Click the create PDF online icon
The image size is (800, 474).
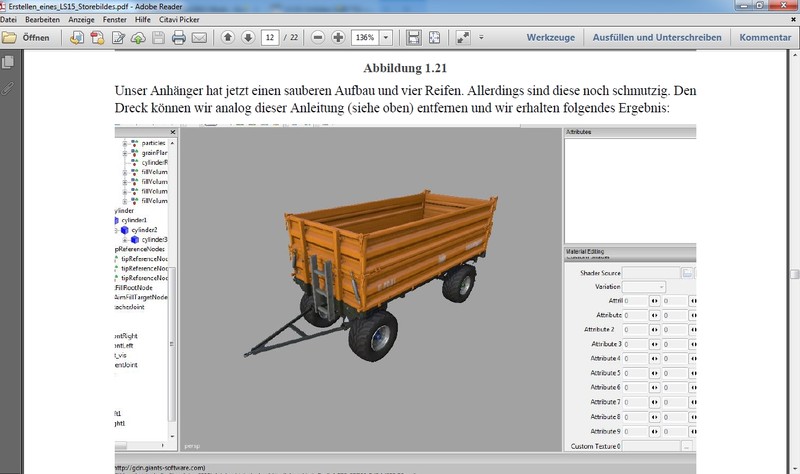coord(98,38)
